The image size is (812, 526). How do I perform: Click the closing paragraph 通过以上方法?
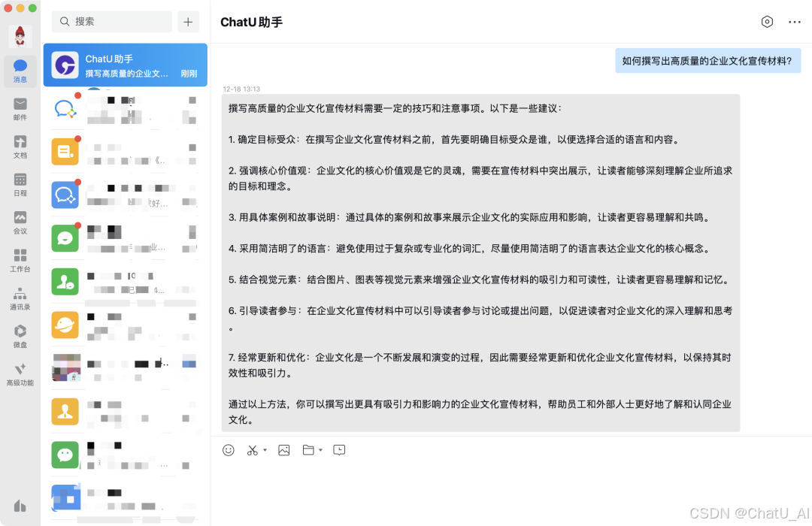click(x=480, y=412)
